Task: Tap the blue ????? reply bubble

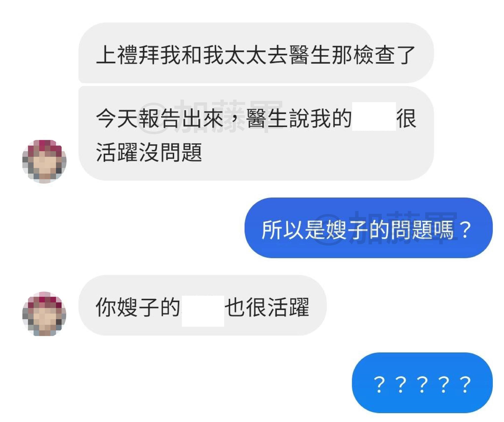Action: coord(422,383)
